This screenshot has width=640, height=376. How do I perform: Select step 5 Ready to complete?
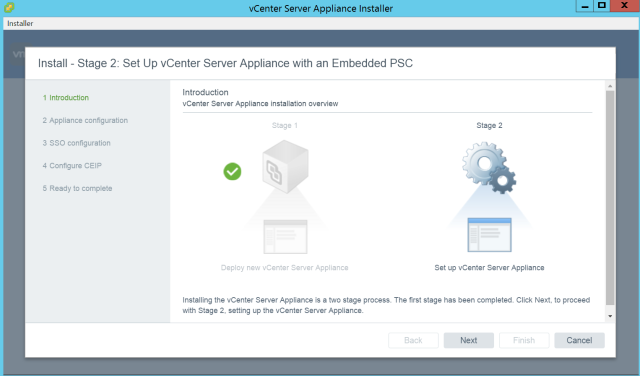77,188
